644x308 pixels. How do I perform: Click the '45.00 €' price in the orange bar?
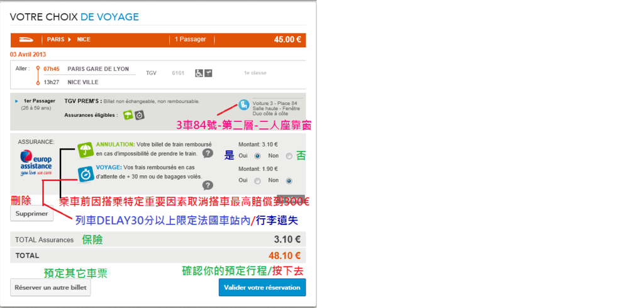[287, 40]
